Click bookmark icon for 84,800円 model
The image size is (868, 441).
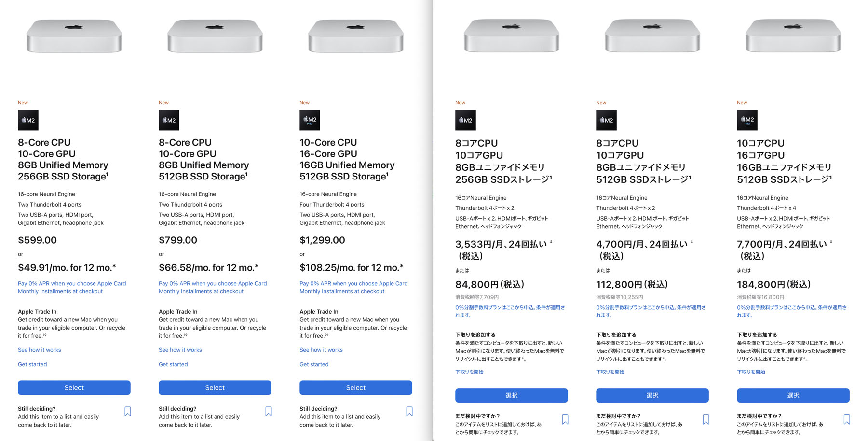click(565, 419)
